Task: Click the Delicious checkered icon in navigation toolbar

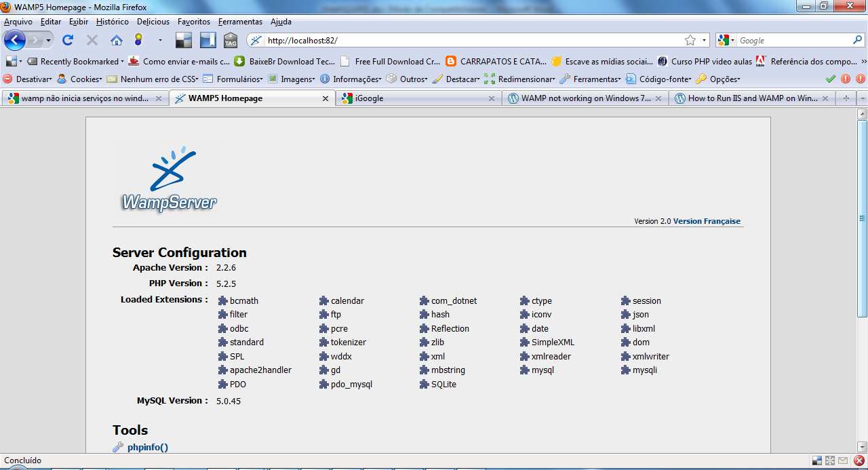Action: coord(184,40)
